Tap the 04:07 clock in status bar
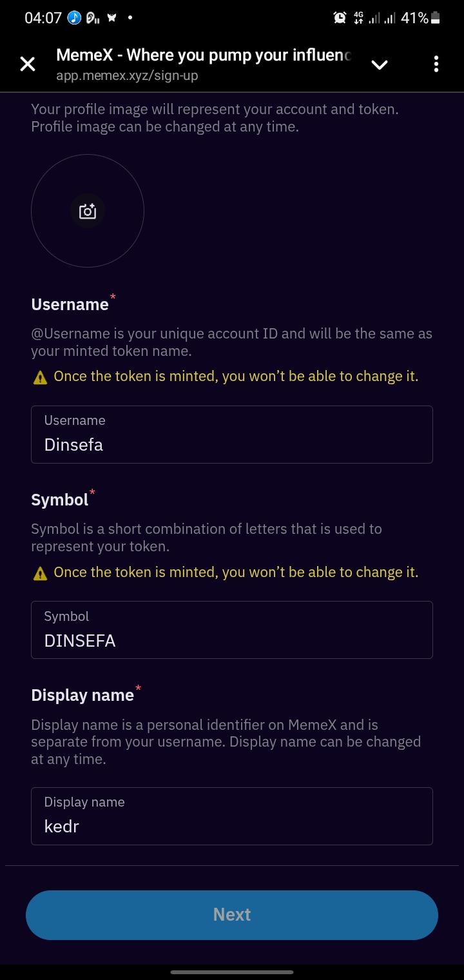464x980 pixels. pos(43,18)
